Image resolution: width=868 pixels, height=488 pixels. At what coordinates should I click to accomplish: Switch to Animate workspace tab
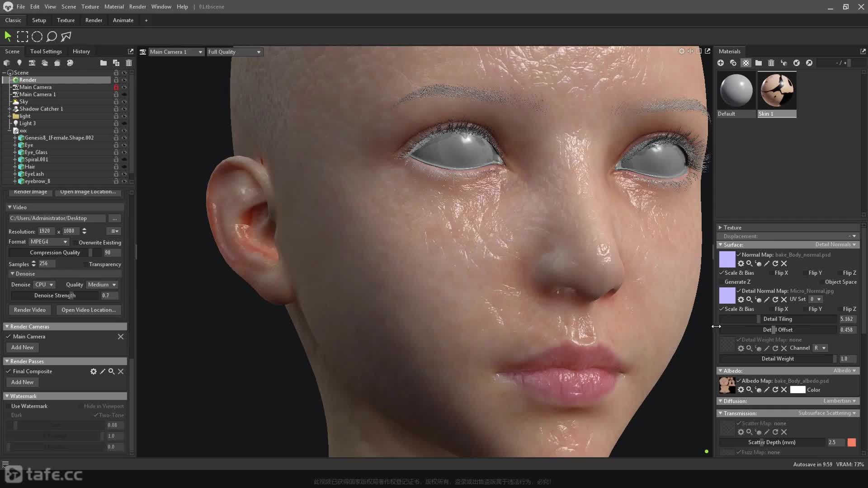click(123, 20)
